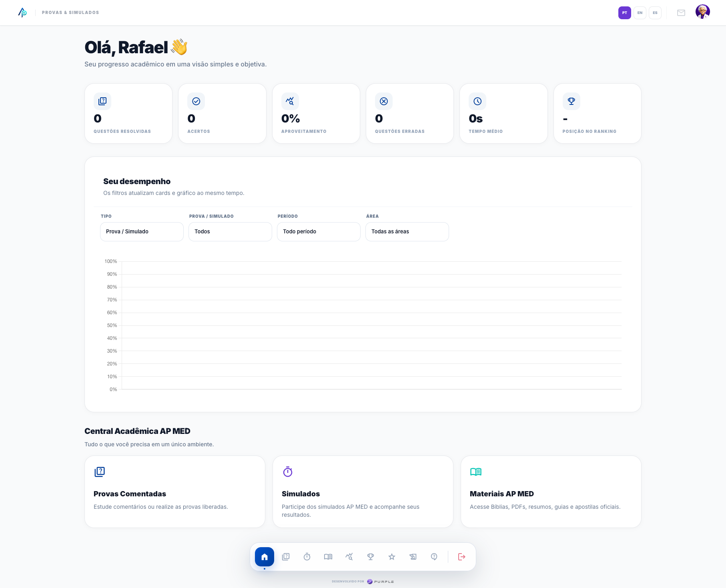This screenshot has height=588, width=726.
Task: Open the Tipo dropdown showing Prova / Simulado
Action: (x=142, y=232)
